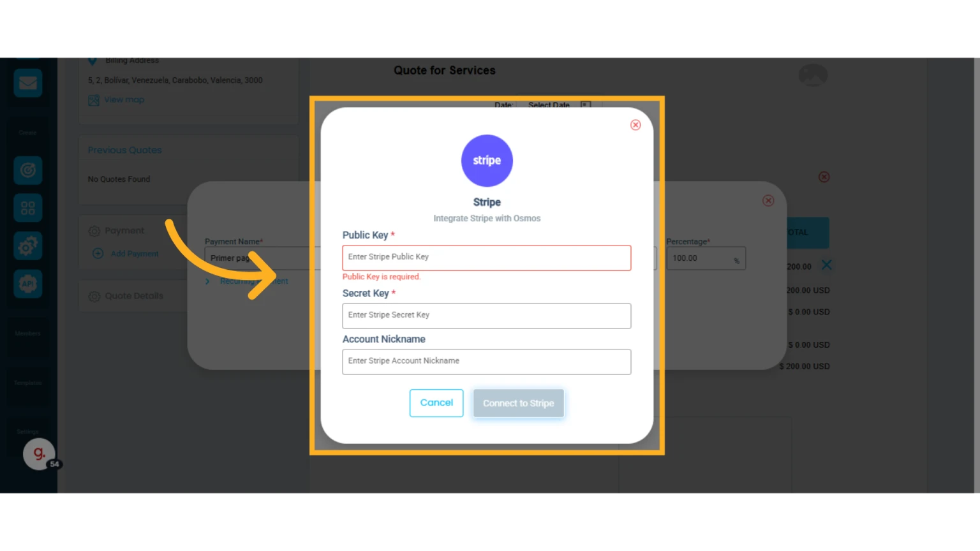Click the 'Public Key is required.' error

coord(382,277)
